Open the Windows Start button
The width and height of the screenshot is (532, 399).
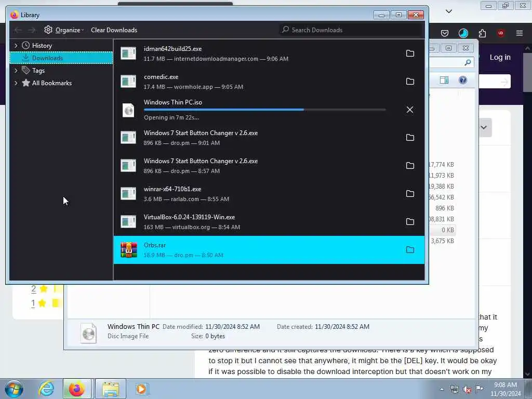14,389
